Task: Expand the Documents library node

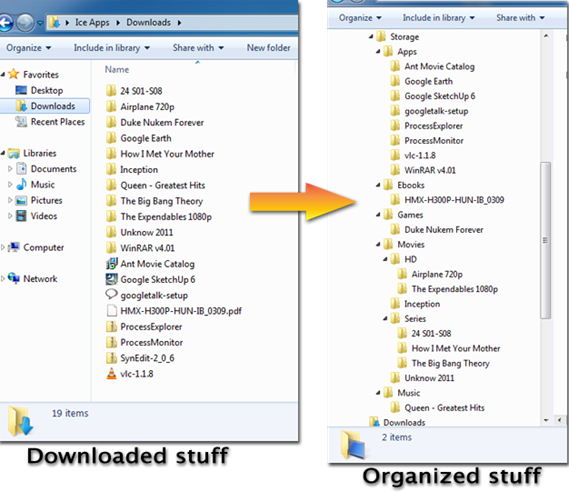Action: tap(10, 169)
